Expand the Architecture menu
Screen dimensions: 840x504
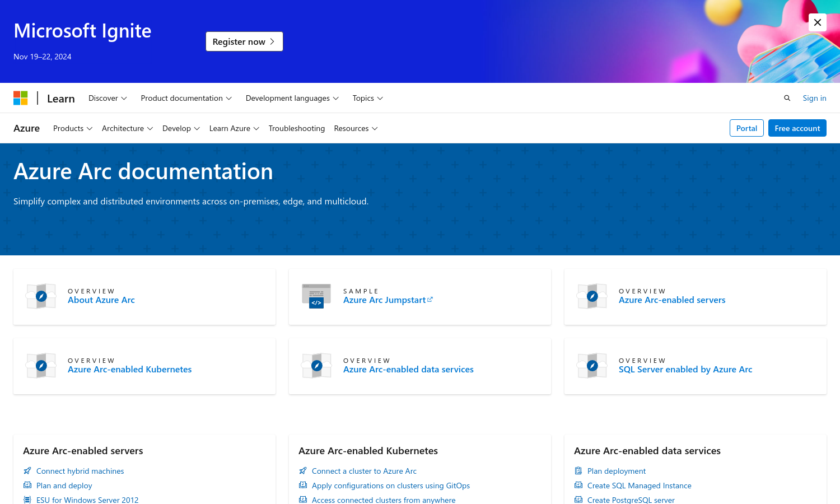click(127, 128)
